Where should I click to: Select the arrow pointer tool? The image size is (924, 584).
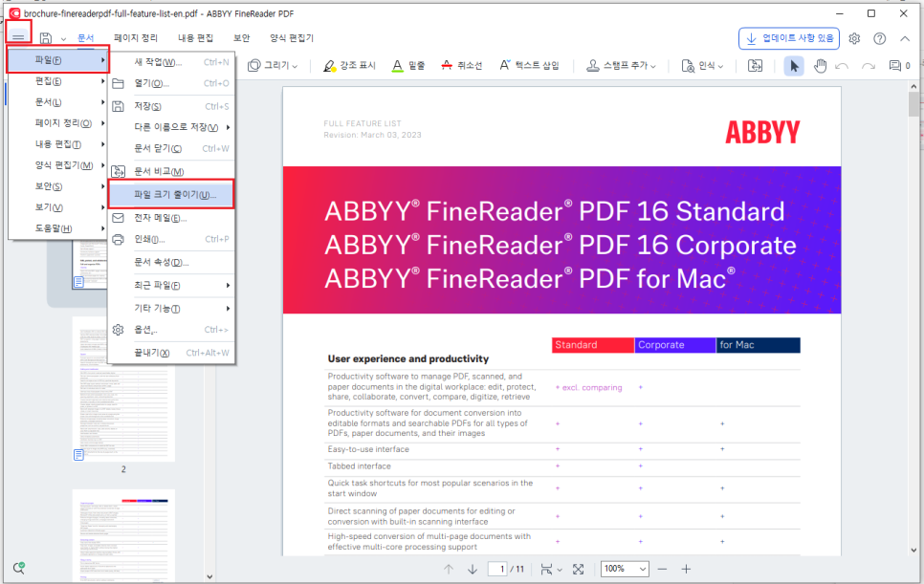pyautogui.click(x=794, y=65)
